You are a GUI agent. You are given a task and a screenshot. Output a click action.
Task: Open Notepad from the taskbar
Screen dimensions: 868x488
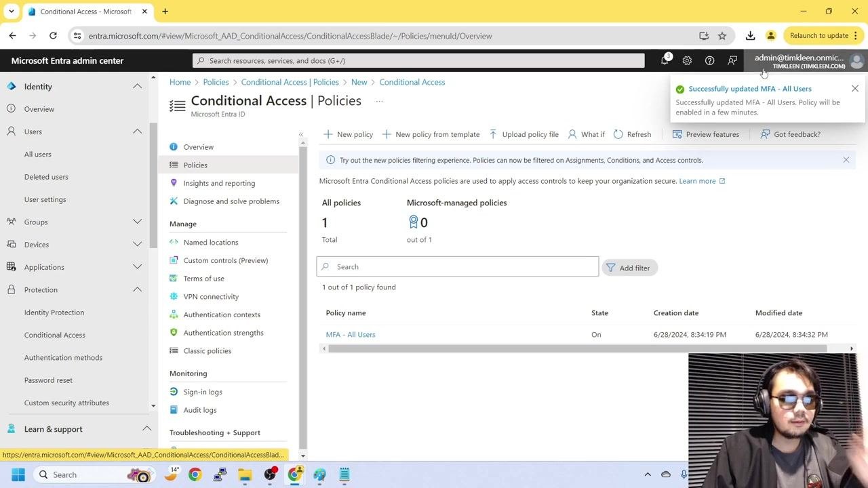pyautogui.click(x=344, y=474)
